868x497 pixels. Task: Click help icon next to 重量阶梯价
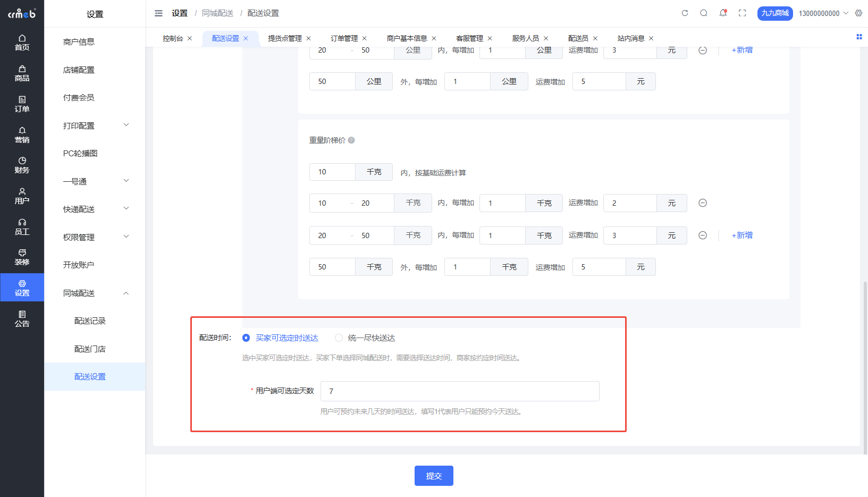coord(351,140)
